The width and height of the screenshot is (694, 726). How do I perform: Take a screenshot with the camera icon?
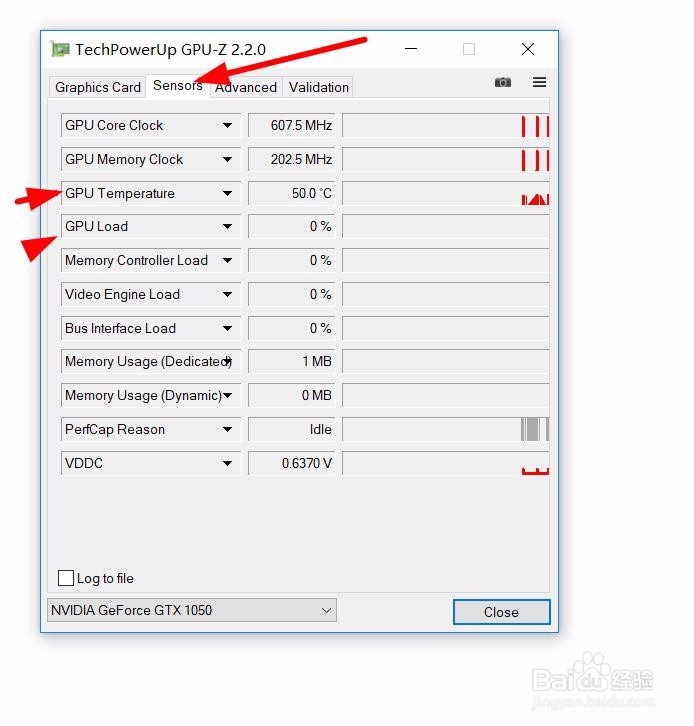[x=503, y=82]
